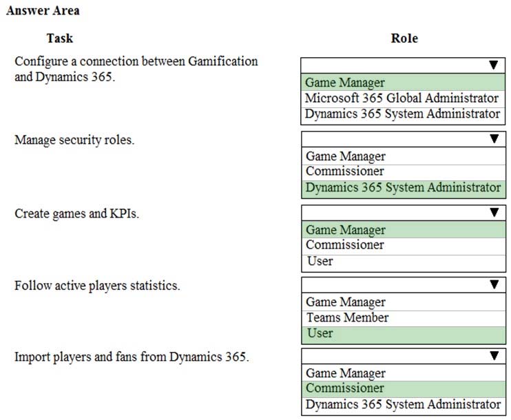Choose Commissioner for Create games and KPIs

[x=404, y=245]
